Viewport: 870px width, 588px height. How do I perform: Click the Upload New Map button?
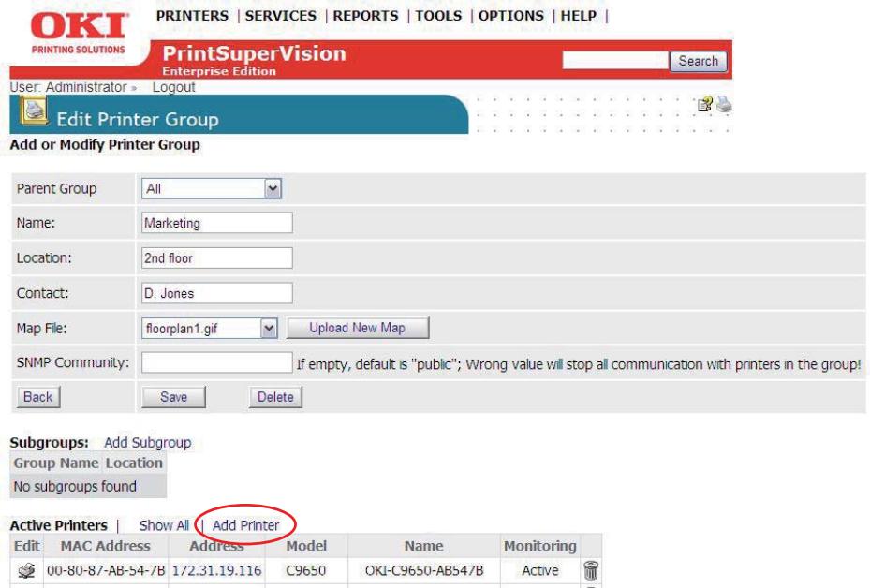point(358,328)
